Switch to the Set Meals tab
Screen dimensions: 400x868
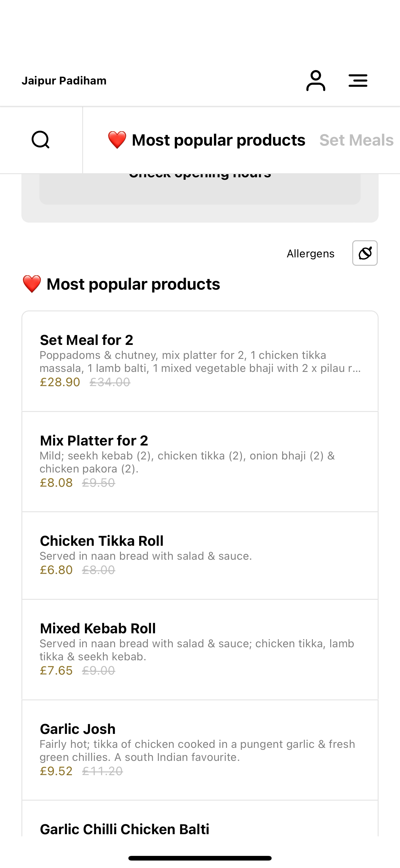(357, 140)
